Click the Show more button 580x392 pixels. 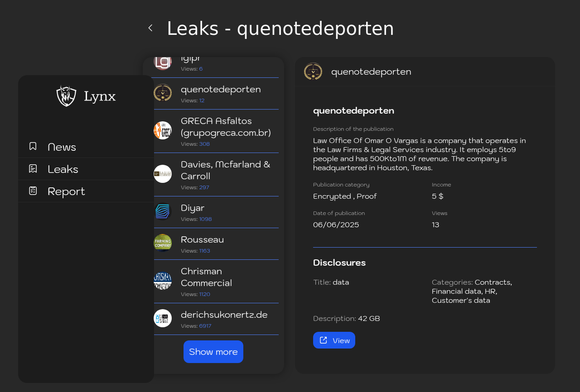(213, 352)
